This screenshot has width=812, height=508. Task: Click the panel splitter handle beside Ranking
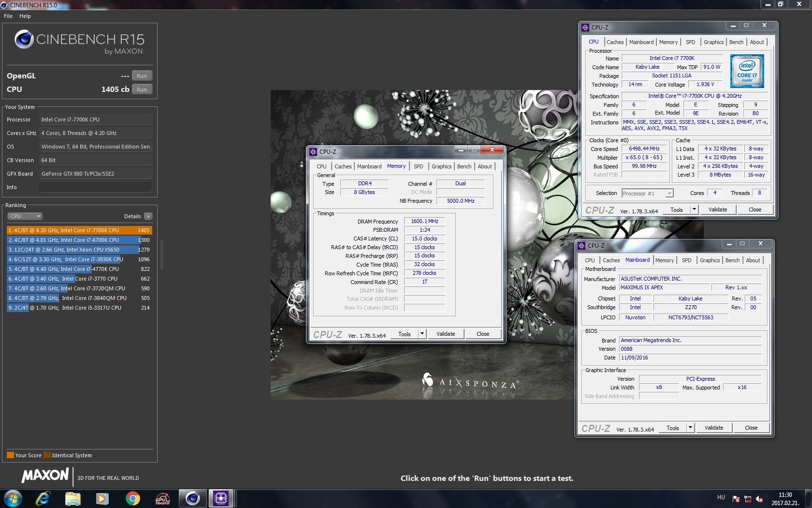tap(161, 254)
